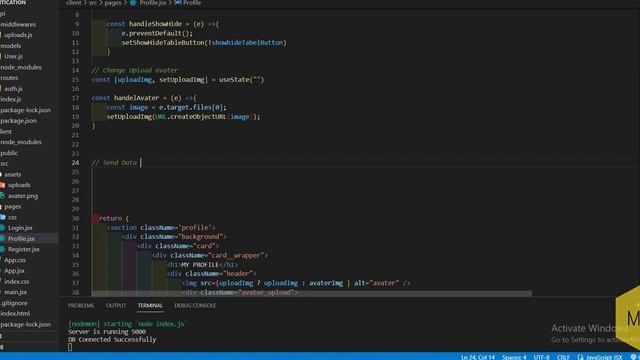Open .gitignore file
This screenshot has width=640, height=360.
pos(14,303)
